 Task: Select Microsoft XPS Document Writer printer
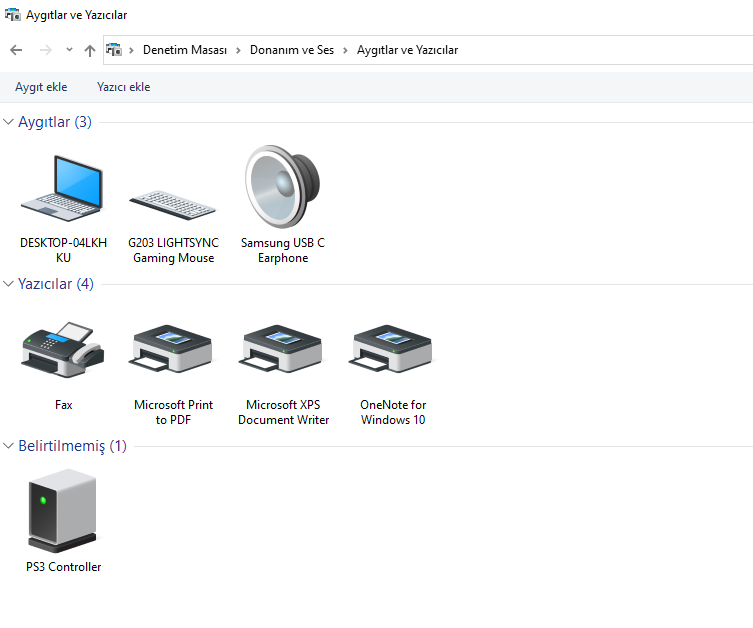(282, 350)
